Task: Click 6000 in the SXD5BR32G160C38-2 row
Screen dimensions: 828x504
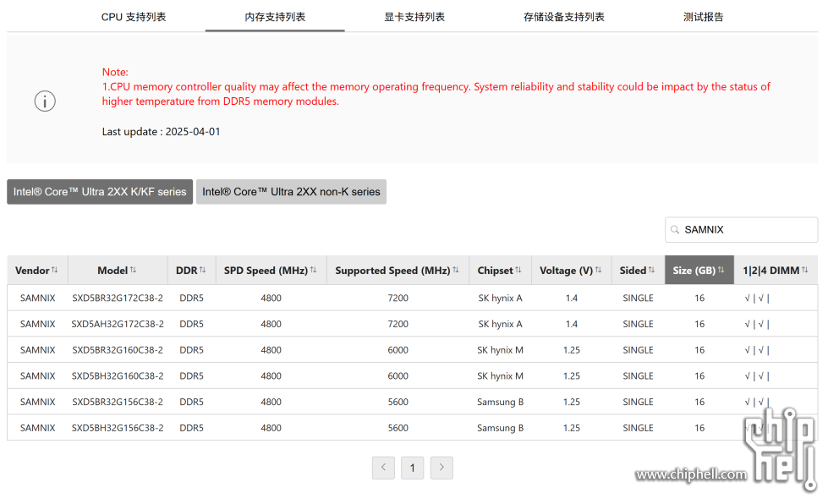Action: [x=398, y=350]
